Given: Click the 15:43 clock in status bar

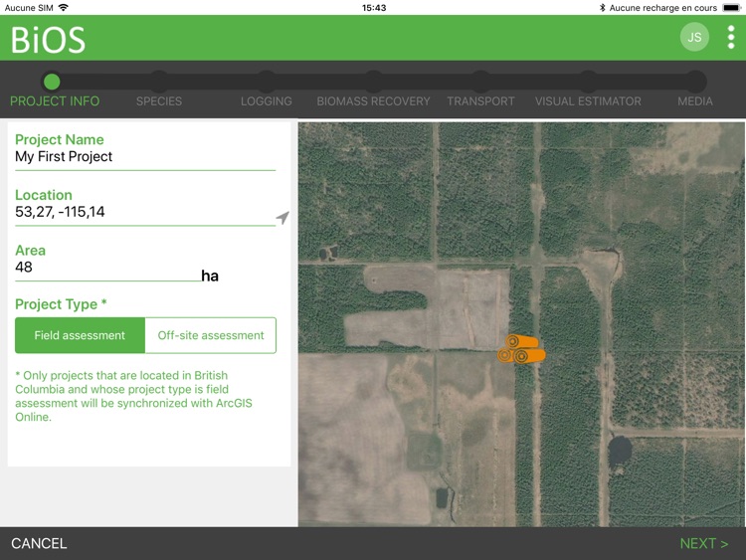Looking at the screenshot, I should click(374, 8).
